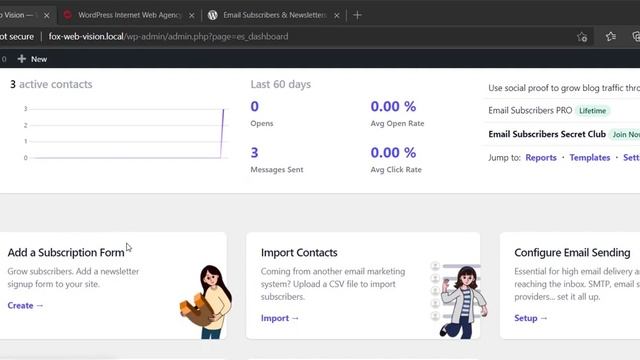Viewport: 640px width, 360px height.
Task: Click the subscription form girl illustration
Action: [206, 302]
